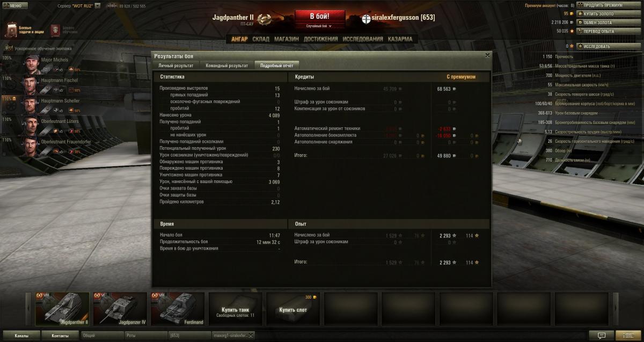Open the contacts list icon at bottom right
Screen dimensions: 644x342
tap(628, 335)
